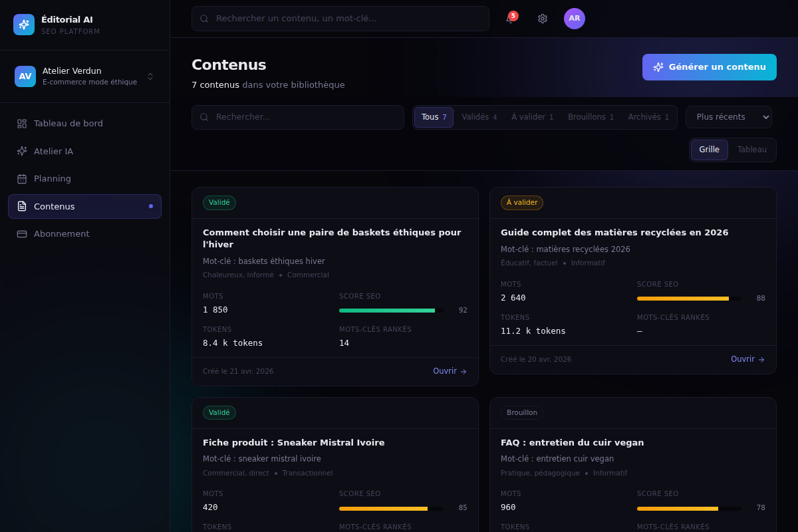Click the Atelier IA sparkle icon
Screen dimensions: 798x532
22,151
